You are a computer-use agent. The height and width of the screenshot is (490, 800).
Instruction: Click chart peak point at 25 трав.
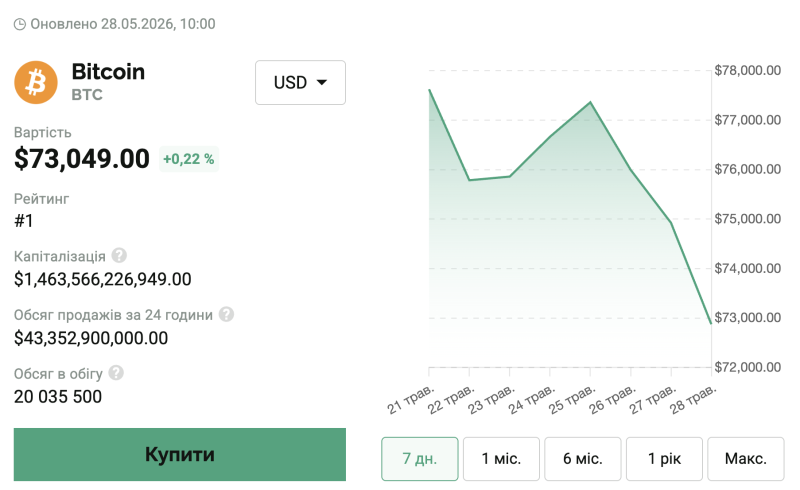click(x=590, y=102)
